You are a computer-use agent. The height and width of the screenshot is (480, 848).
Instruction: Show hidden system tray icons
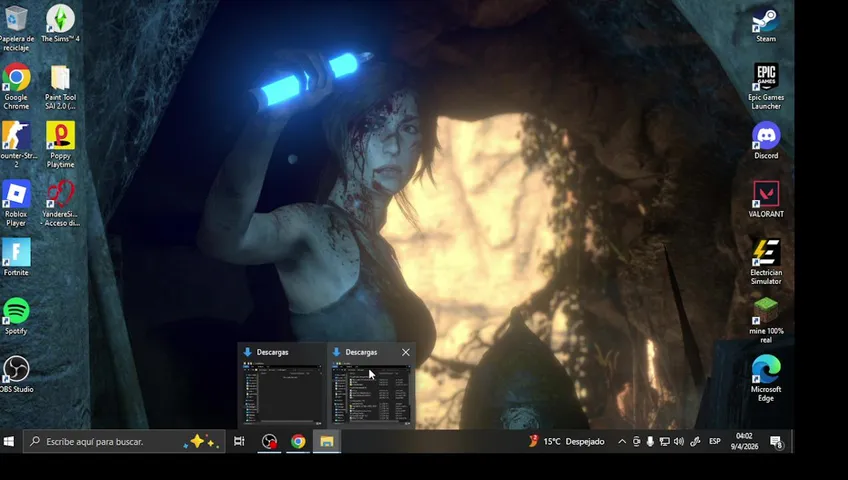click(622, 442)
